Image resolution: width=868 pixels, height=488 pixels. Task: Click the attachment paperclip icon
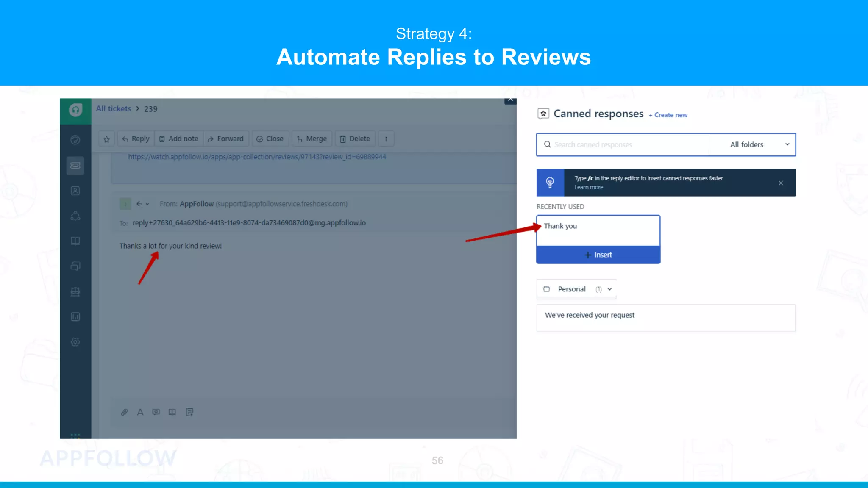pyautogui.click(x=124, y=412)
